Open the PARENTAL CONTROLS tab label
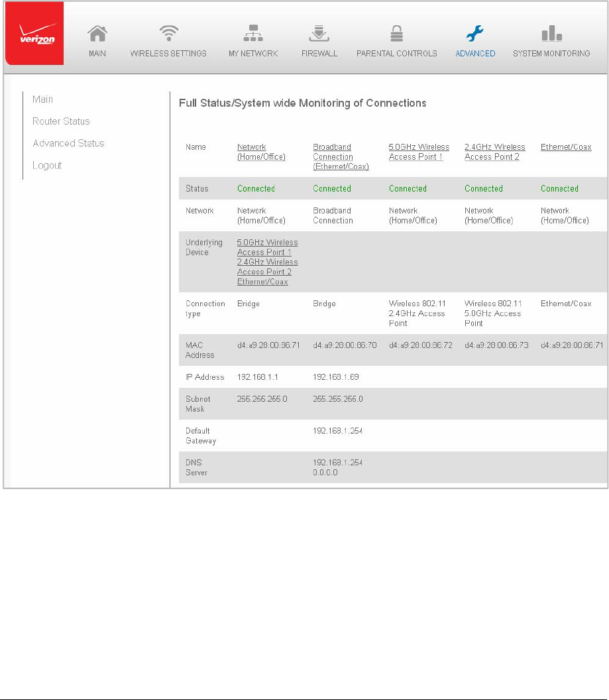Screen dimensions: 609x700 click(397, 54)
